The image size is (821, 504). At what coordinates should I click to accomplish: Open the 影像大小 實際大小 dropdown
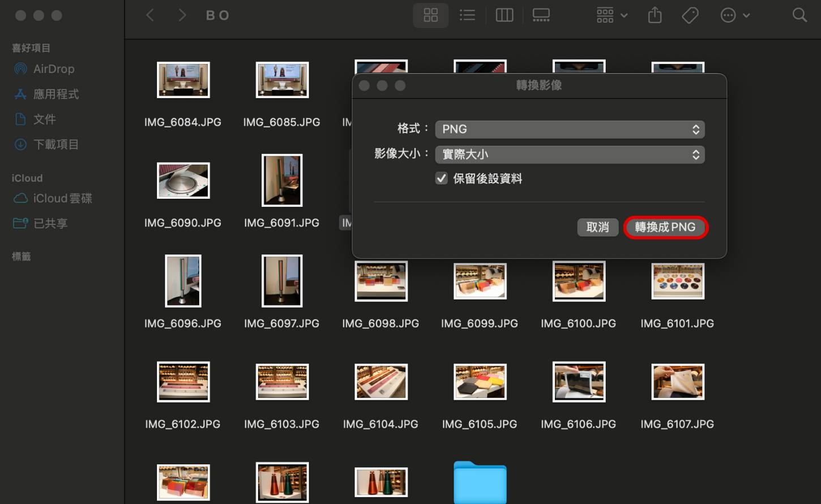coord(570,154)
